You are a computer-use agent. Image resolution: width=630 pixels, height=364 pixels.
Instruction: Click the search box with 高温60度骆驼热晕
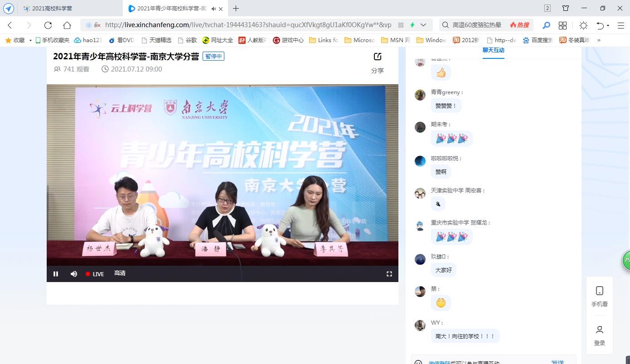click(477, 25)
